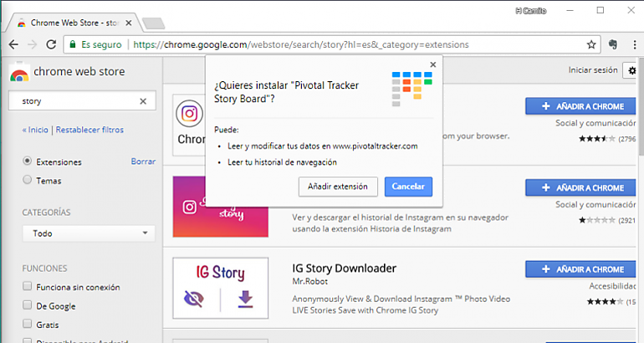Clear the 'story' search field X
This screenshot has height=343, width=644.
click(143, 101)
